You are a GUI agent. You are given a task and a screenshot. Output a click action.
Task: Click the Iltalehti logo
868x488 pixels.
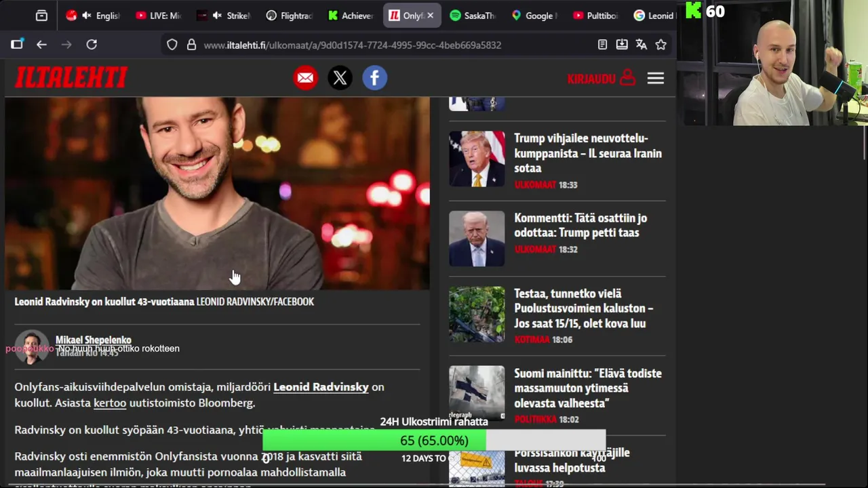[71, 78]
